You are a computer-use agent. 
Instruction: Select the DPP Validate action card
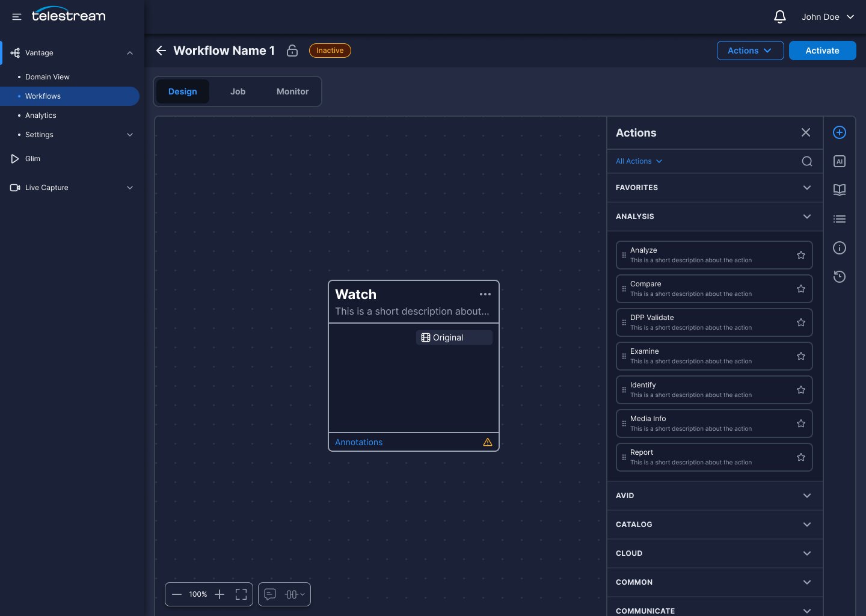(714, 322)
